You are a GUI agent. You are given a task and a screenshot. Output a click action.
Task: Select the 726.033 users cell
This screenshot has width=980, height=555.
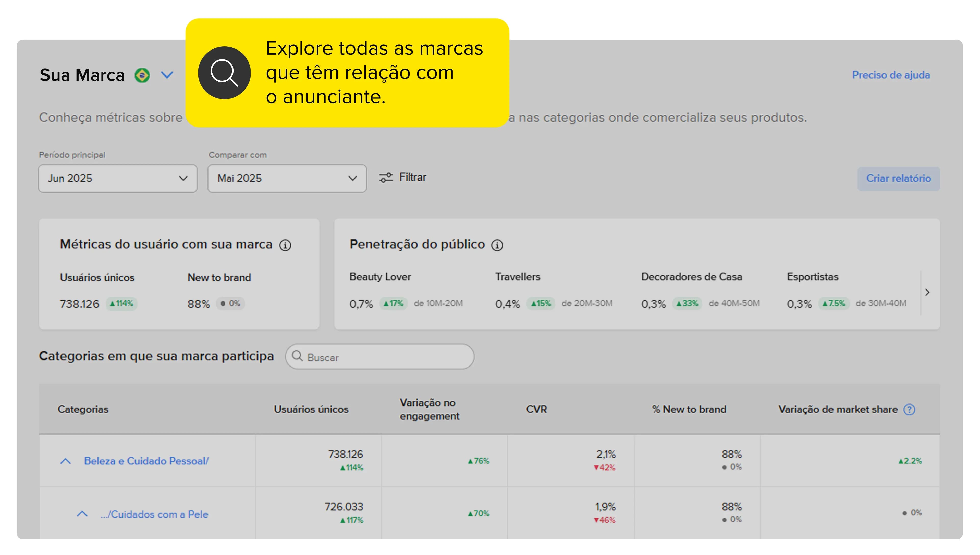(x=344, y=507)
